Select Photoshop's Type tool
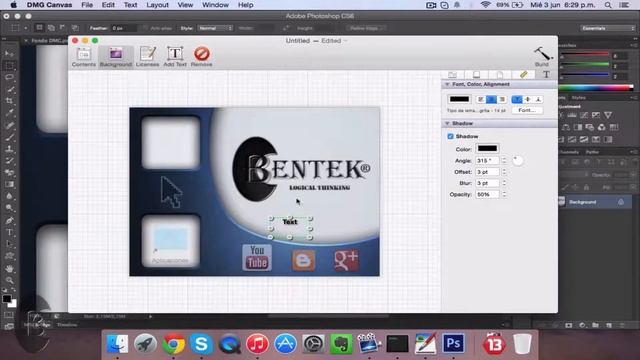Viewport: 640px width, 360px height. (x=9, y=232)
